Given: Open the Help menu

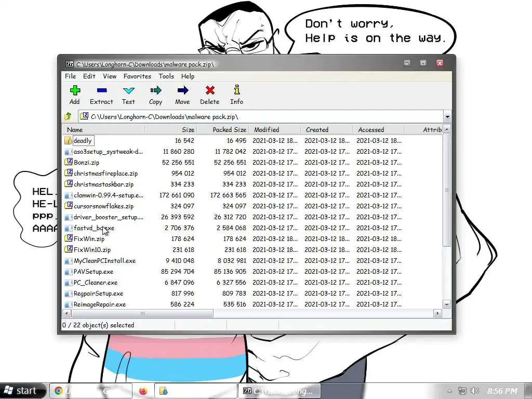Looking at the screenshot, I should (188, 76).
